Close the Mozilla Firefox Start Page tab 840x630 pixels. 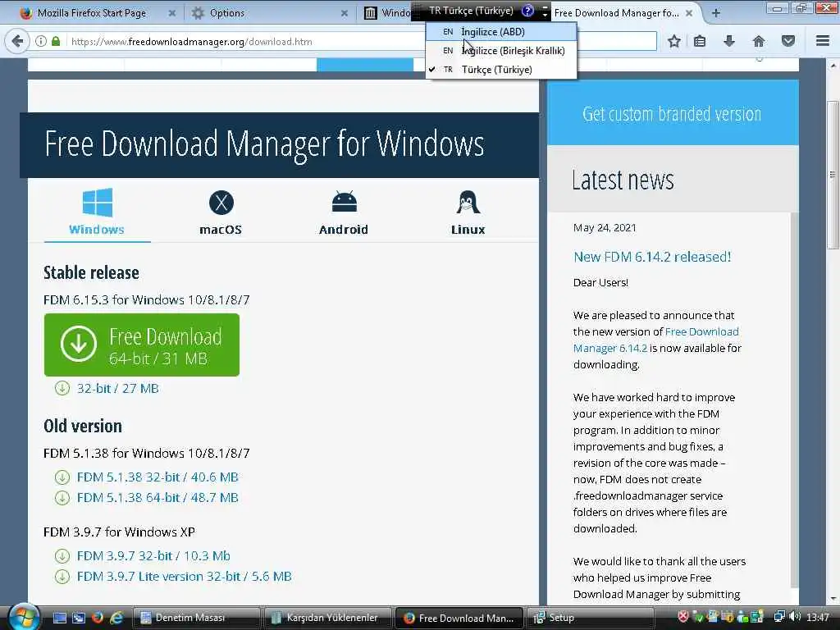click(x=172, y=13)
